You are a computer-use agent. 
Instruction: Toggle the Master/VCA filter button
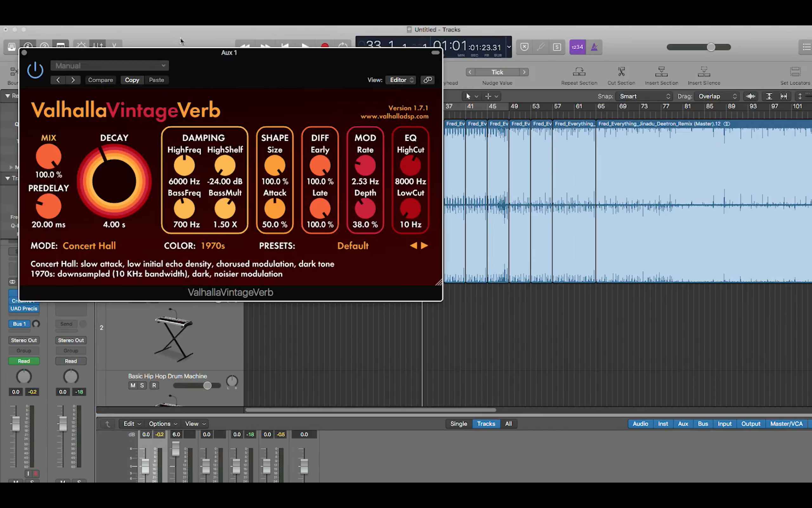click(786, 424)
